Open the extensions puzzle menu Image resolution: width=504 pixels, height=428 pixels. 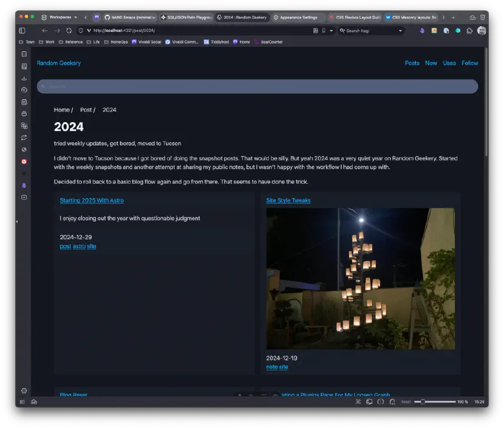469,31
